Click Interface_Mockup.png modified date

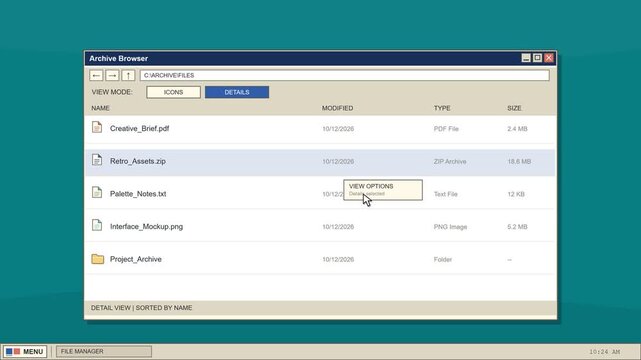tap(338, 227)
